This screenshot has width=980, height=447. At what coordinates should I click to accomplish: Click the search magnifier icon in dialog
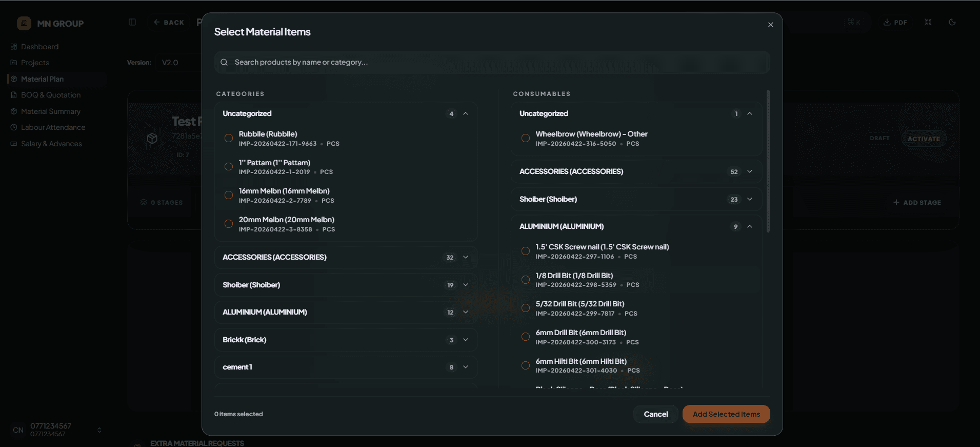tap(224, 62)
